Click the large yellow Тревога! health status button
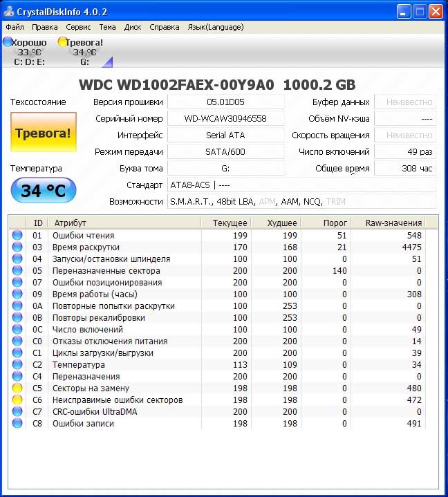Screen dimensions: 448x497 click(x=44, y=132)
